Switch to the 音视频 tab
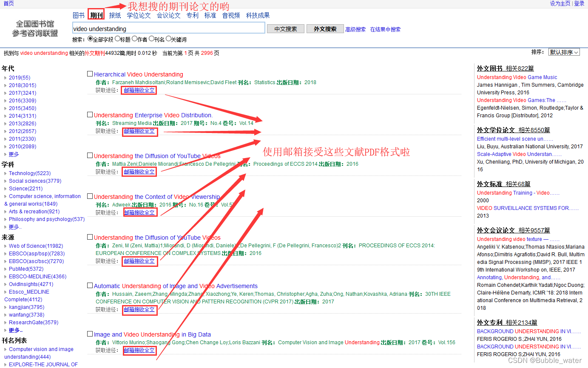 tap(231, 15)
